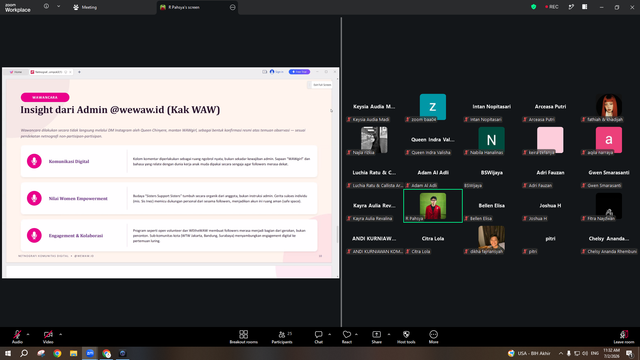The image size is (640, 360).
Task: Open Google Chrome from the taskbar
Action: tap(57, 353)
